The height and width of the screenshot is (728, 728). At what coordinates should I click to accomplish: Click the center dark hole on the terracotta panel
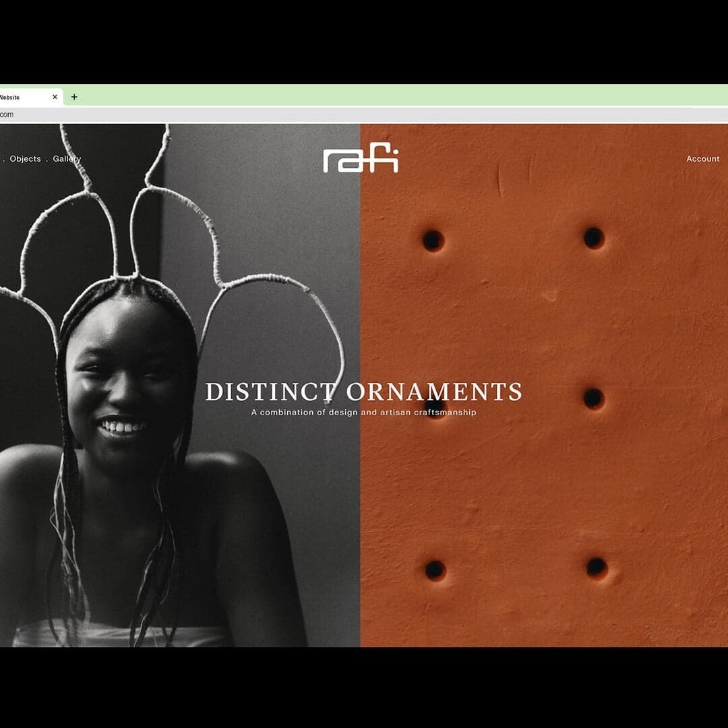click(x=593, y=398)
